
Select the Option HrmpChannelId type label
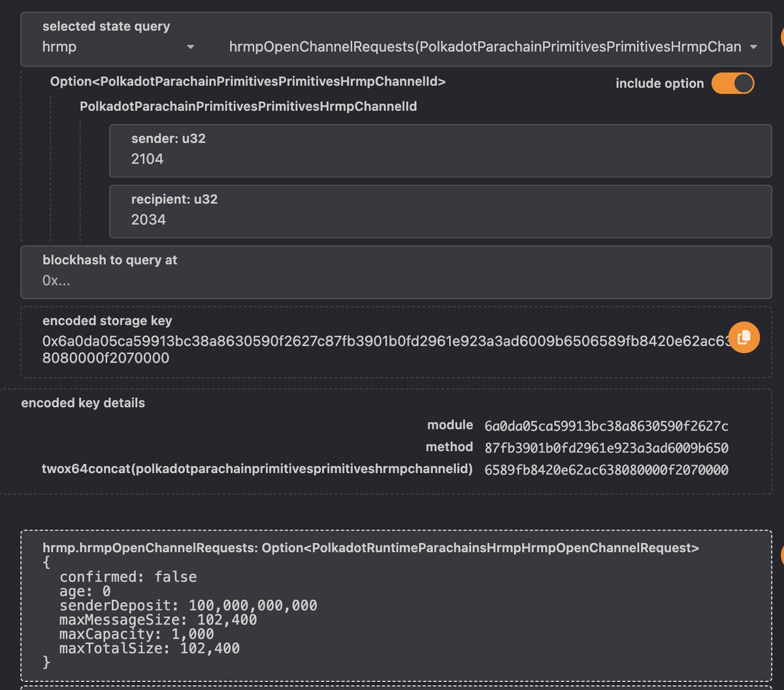coord(248,82)
